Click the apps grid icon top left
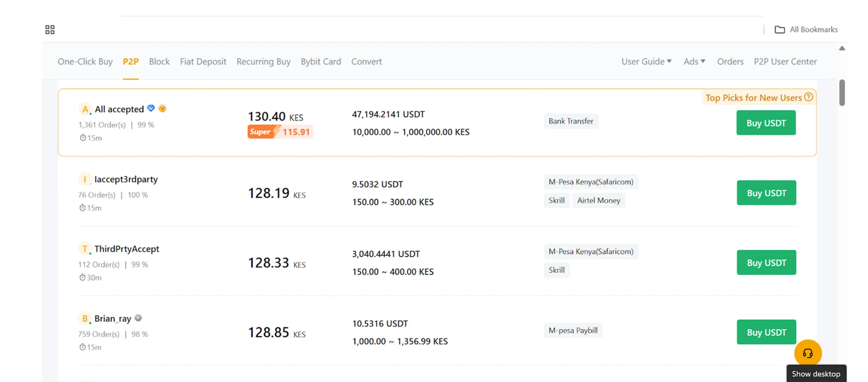 pyautogui.click(x=50, y=30)
